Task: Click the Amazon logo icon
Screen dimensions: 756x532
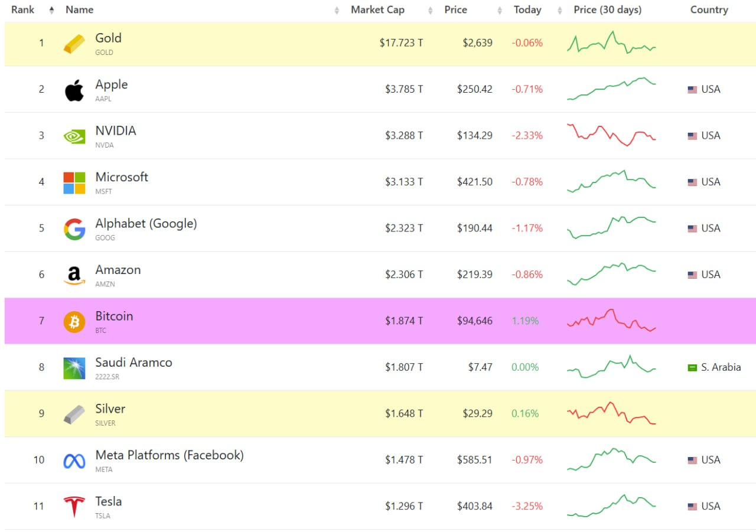Action: pos(74,275)
